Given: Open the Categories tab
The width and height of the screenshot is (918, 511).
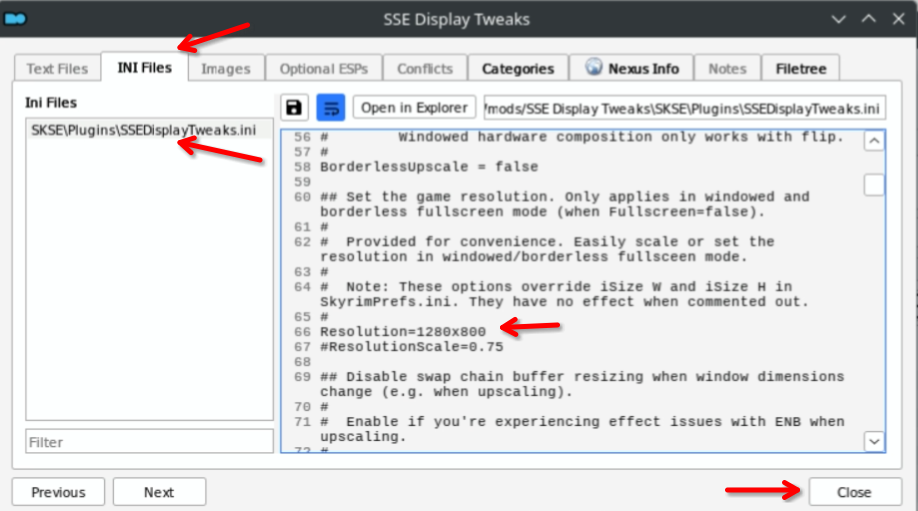Looking at the screenshot, I should point(518,68).
